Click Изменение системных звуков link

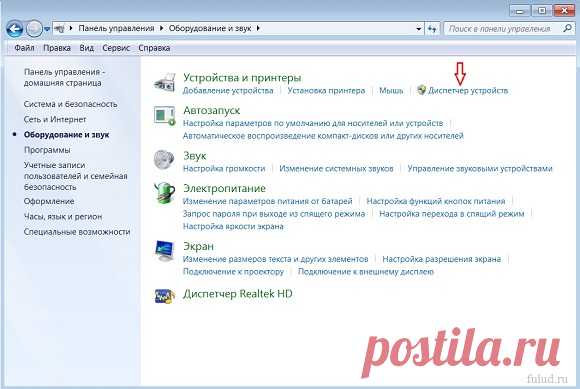click(336, 169)
